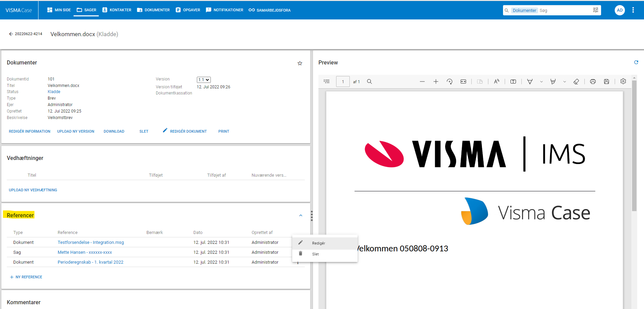The image size is (644, 309).
Task: Open the Version 1.1 dropdown
Action: point(204,80)
